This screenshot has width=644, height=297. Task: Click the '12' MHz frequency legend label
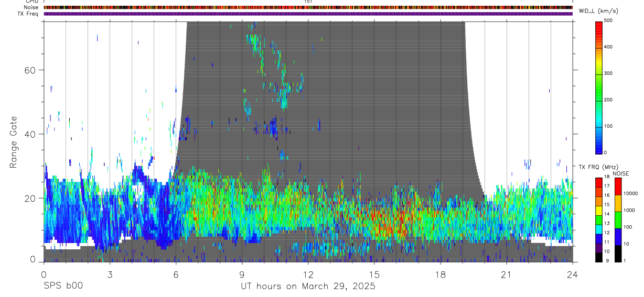(607, 233)
